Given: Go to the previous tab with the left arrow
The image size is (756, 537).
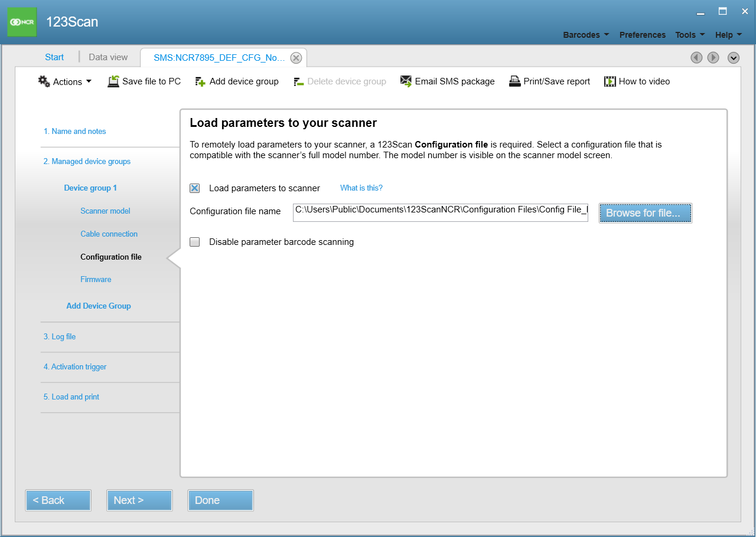Looking at the screenshot, I should point(697,57).
